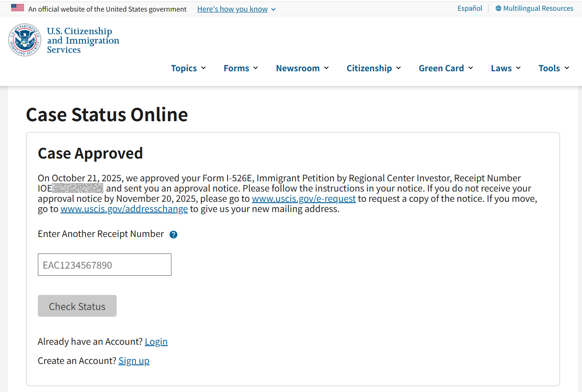
Task: Click the "Case Approved" heading
Action: click(90, 153)
